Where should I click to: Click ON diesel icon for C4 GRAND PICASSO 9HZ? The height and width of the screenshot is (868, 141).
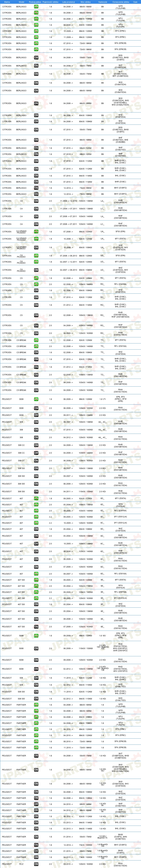pyautogui.click(x=36, y=247)
